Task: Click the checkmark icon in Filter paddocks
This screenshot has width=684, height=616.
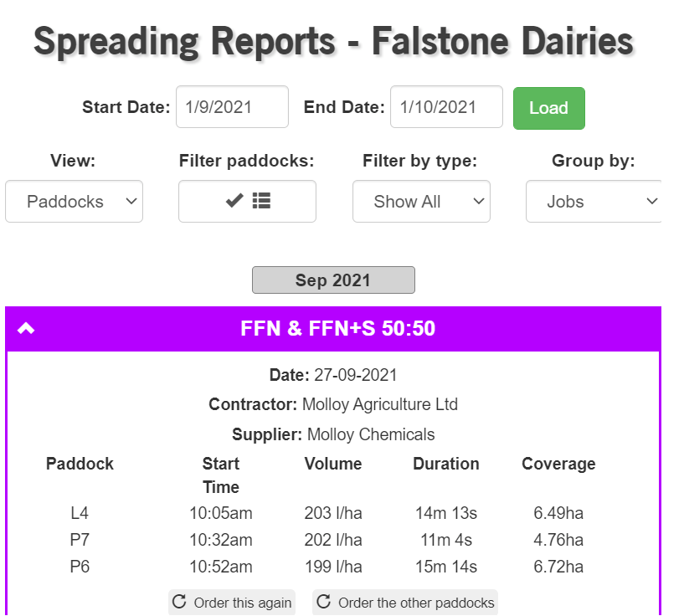Action: pyautogui.click(x=234, y=201)
